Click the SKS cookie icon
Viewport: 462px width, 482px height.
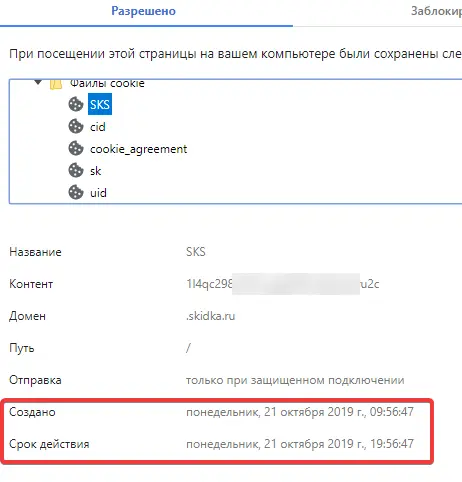tap(76, 105)
